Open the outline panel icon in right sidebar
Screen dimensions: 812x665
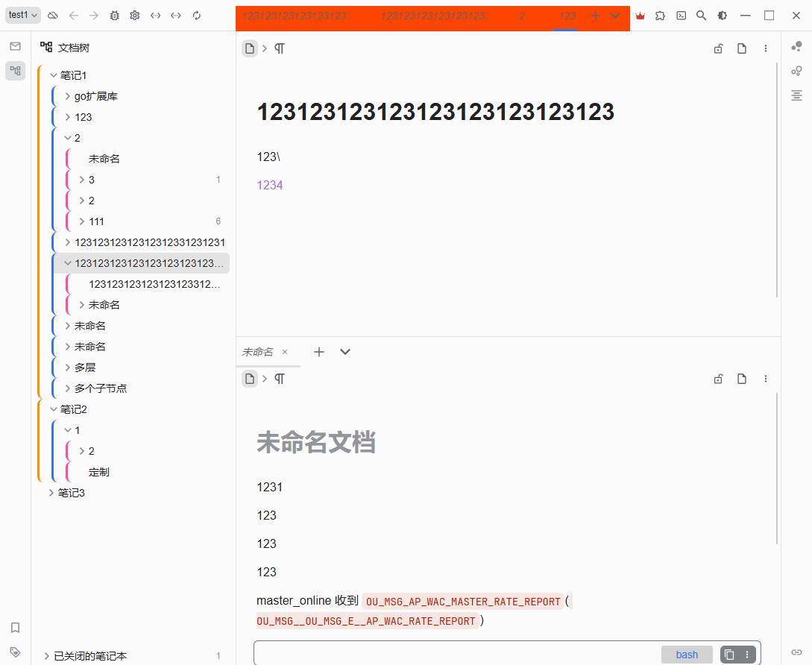point(796,95)
